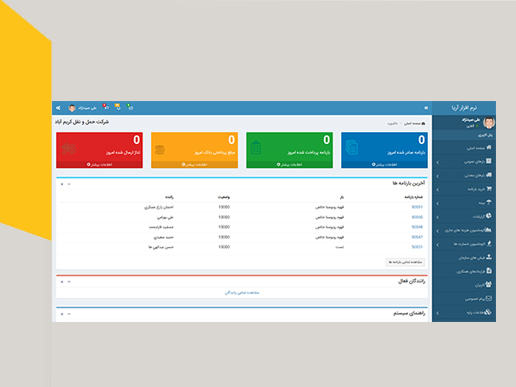This screenshot has width=516, height=387.
Task: Close the 'آخرین بارنامه ها' panel with ×
Action: tap(62, 184)
